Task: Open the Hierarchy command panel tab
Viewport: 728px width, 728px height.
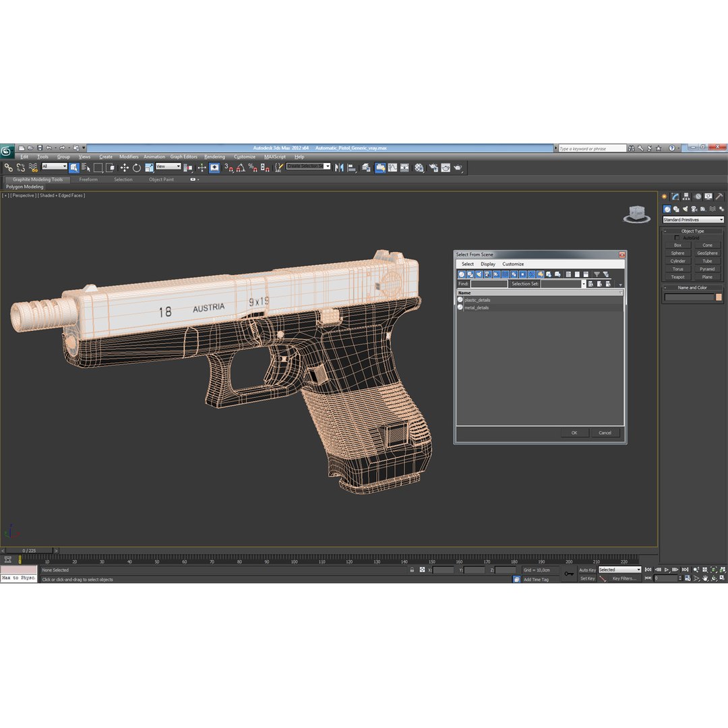Action: point(686,197)
